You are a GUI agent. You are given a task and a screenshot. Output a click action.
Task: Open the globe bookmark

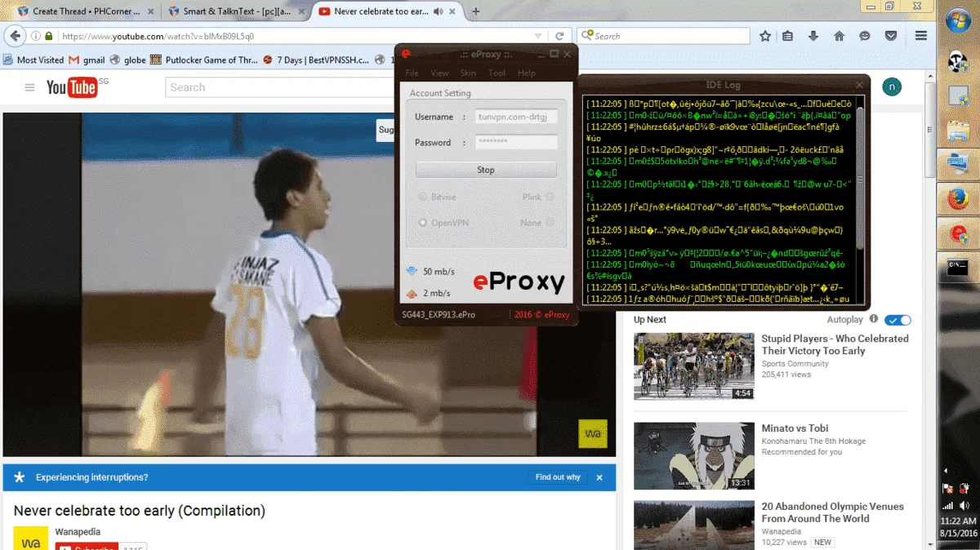tap(128, 60)
